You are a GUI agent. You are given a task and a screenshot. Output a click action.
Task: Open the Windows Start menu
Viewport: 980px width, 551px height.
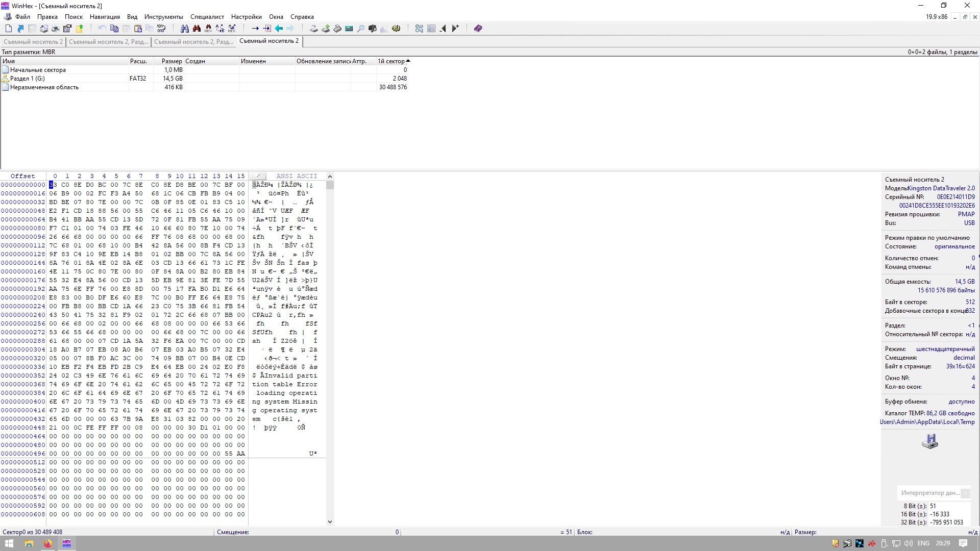(x=9, y=543)
